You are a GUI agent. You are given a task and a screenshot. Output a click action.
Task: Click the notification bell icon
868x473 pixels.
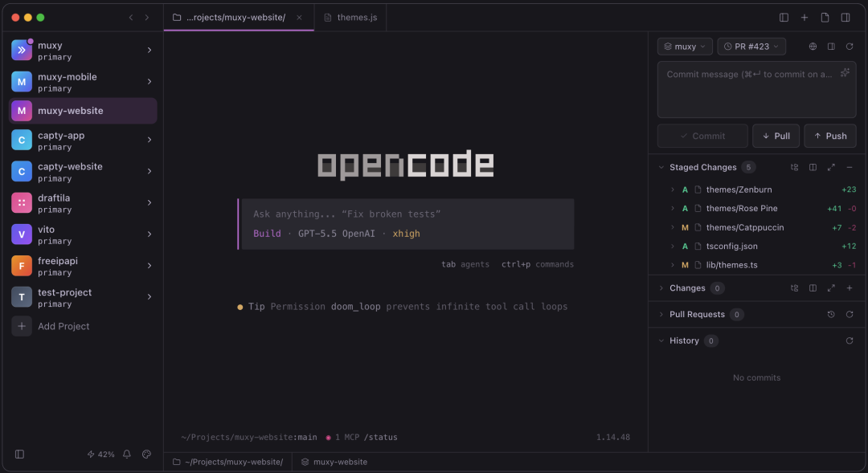pos(127,455)
